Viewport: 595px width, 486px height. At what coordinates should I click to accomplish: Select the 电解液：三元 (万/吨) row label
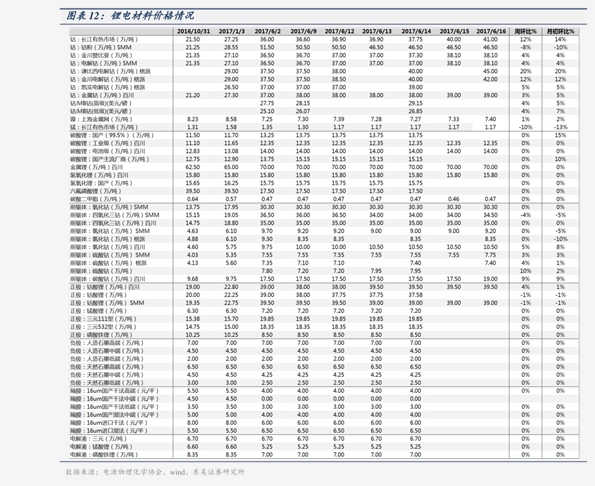point(98,439)
